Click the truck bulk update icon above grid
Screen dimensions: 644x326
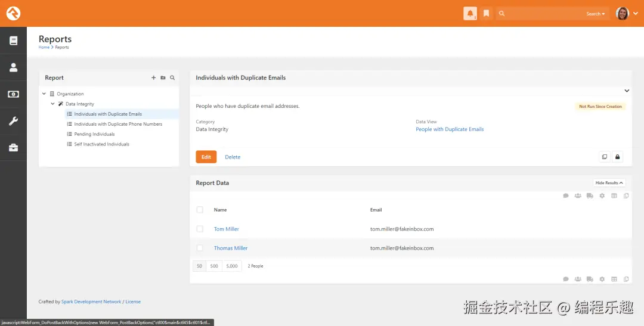590,196
